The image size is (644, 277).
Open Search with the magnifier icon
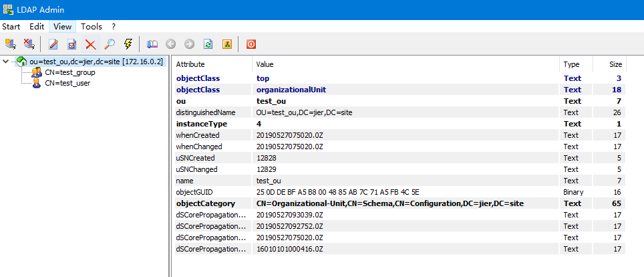click(110, 43)
